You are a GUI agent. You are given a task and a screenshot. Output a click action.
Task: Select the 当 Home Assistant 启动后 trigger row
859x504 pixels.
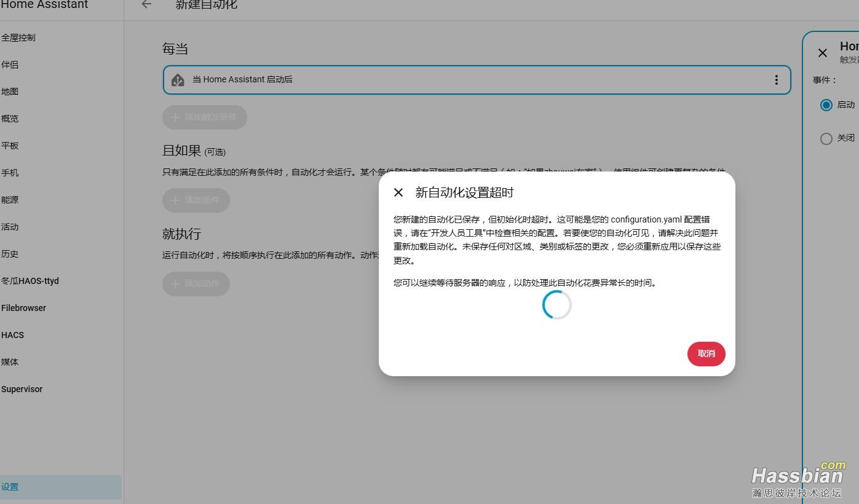tap(477, 80)
